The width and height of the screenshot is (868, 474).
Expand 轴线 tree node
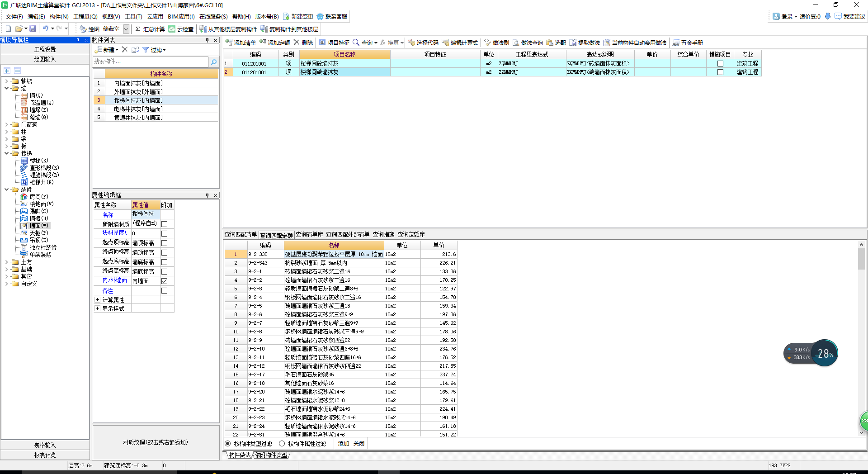pyautogui.click(x=6, y=81)
